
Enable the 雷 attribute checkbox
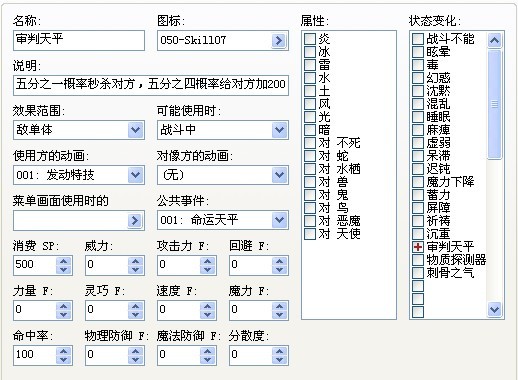point(310,65)
